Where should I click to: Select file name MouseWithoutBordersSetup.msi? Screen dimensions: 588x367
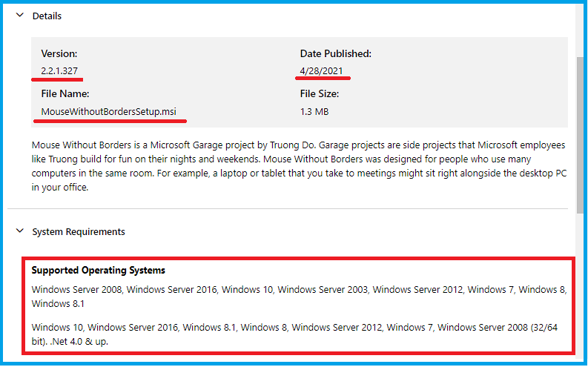(109, 112)
